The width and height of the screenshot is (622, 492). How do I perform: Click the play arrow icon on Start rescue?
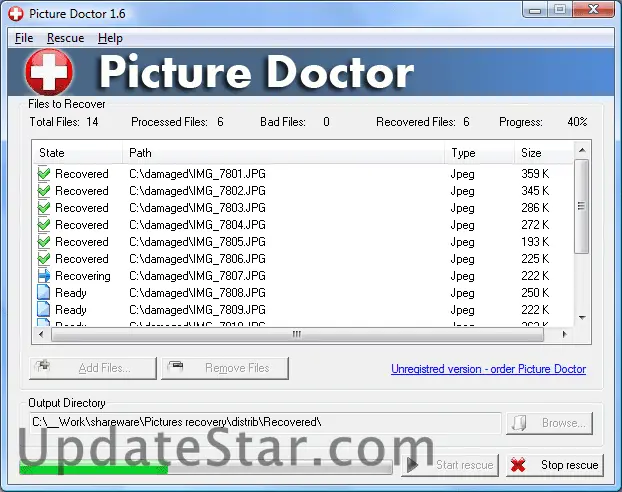pyautogui.click(x=412, y=464)
